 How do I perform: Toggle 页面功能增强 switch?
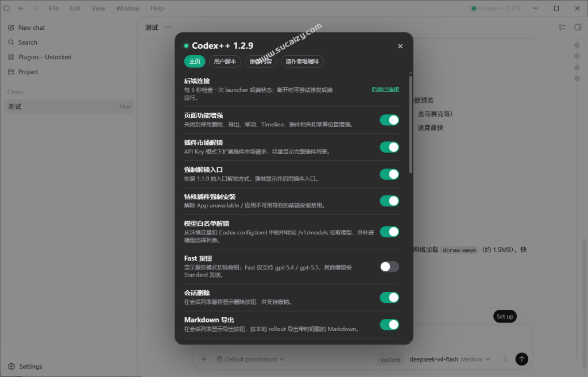(389, 120)
